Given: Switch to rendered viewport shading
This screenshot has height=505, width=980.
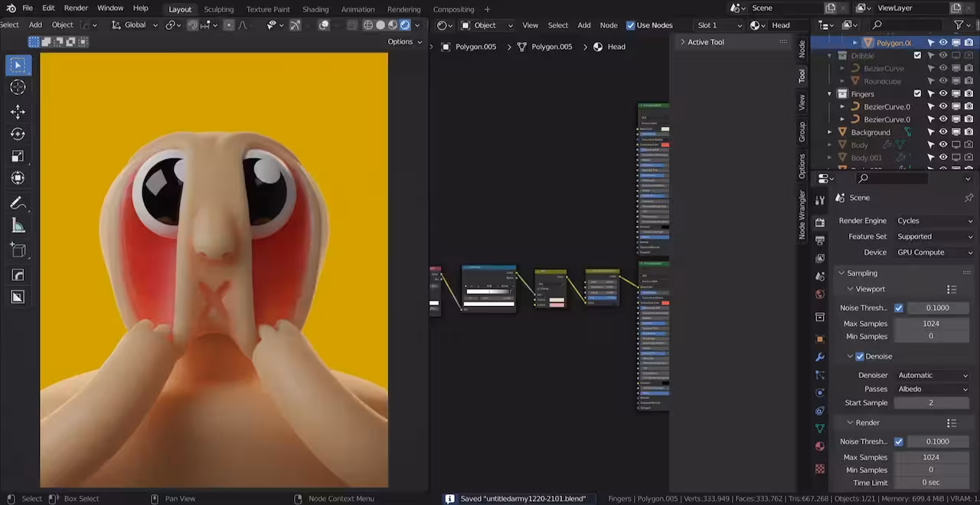Looking at the screenshot, I should 405,25.
